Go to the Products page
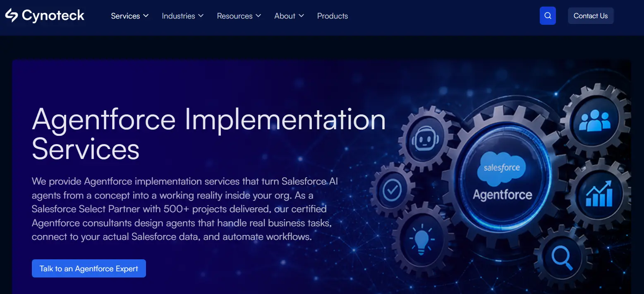The width and height of the screenshot is (644, 294). 333,16
